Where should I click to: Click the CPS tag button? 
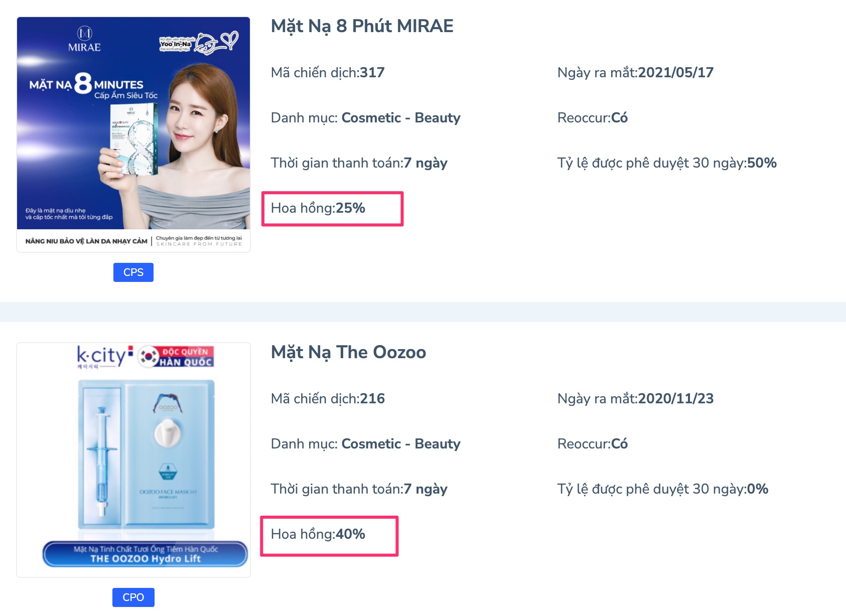pyautogui.click(x=133, y=272)
